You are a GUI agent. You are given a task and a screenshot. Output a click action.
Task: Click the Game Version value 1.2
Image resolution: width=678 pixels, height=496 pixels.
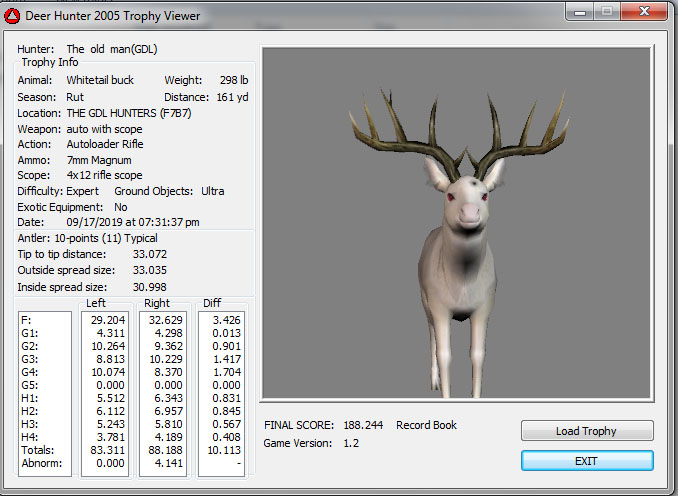point(351,443)
